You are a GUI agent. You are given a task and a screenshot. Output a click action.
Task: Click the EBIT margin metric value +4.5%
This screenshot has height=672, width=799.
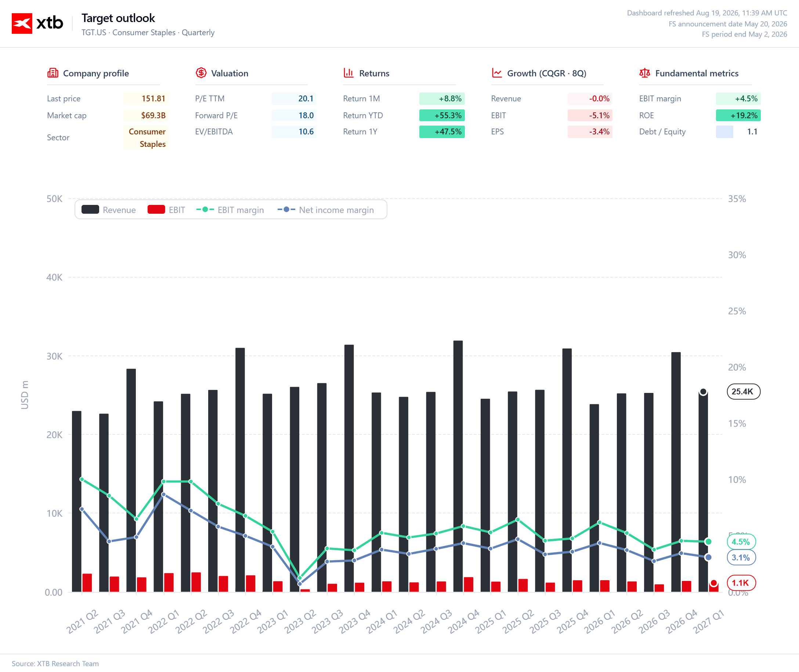point(738,99)
